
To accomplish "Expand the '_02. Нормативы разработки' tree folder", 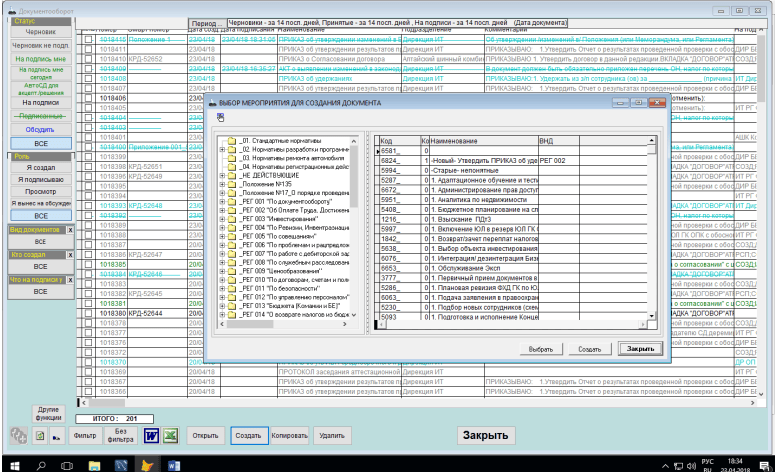I will pyautogui.click(x=221, y=148).
